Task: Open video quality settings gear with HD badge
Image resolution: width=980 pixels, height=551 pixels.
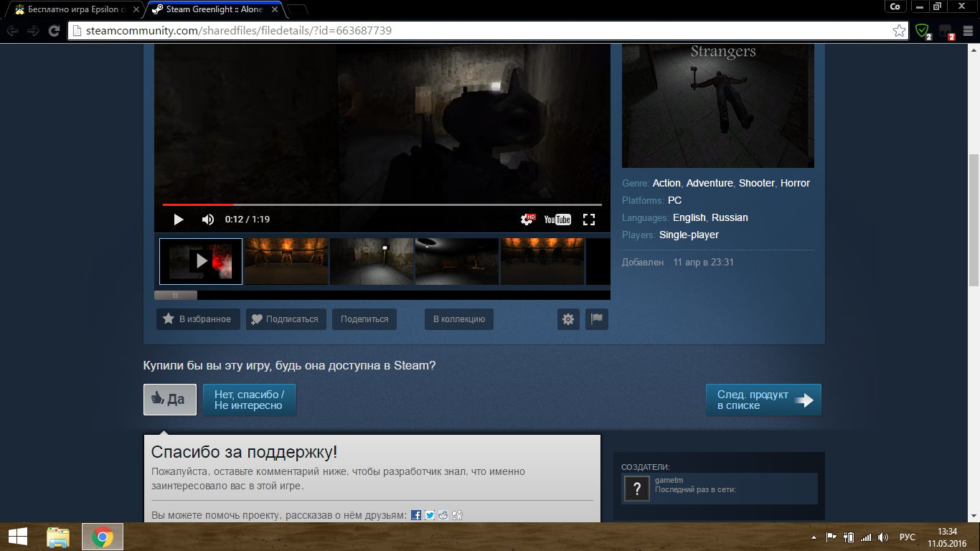Action: pos(528,220)
